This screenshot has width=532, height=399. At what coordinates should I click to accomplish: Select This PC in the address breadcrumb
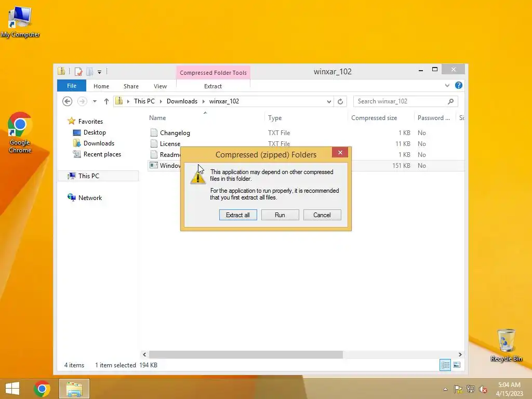(x=144, y=101)
